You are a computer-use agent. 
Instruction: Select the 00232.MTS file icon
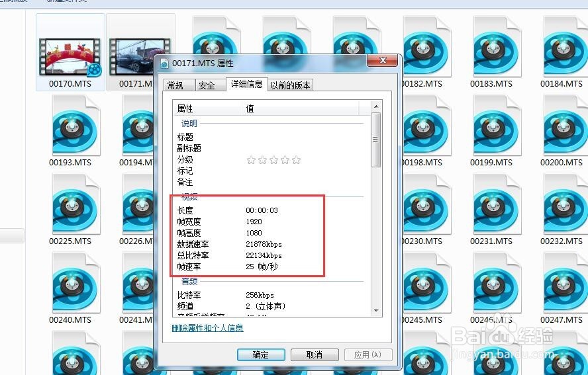pos(566,204)
